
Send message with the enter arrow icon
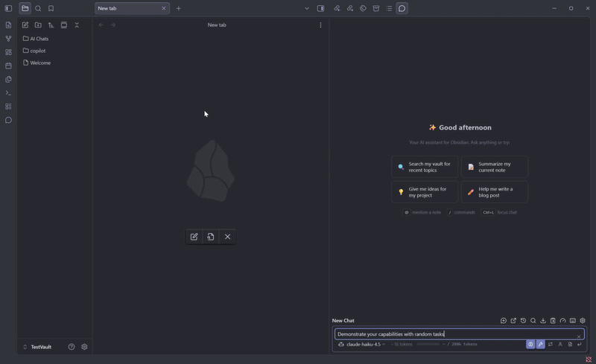[x=580, y=344]
